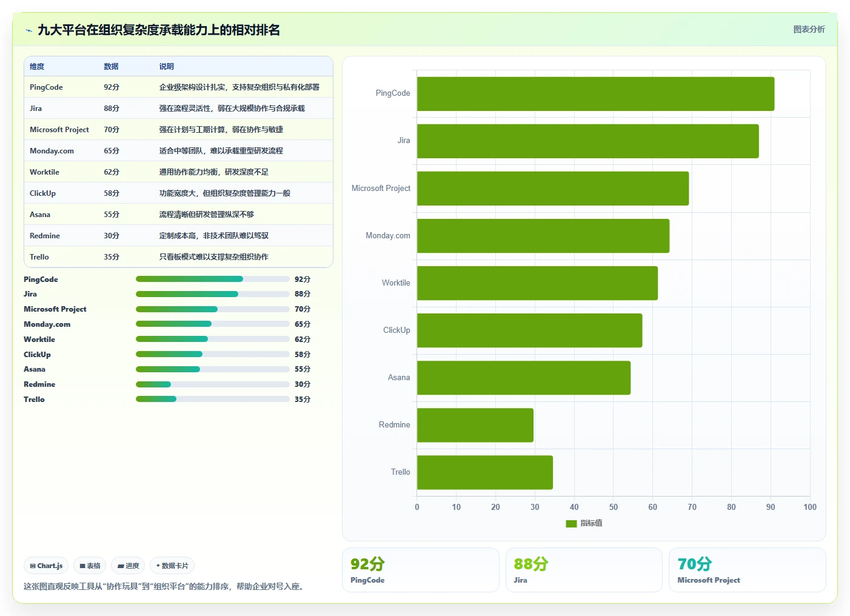Click the Trello progress bar
This screenshot has width=850, height=616.
(x=213, y=399)
